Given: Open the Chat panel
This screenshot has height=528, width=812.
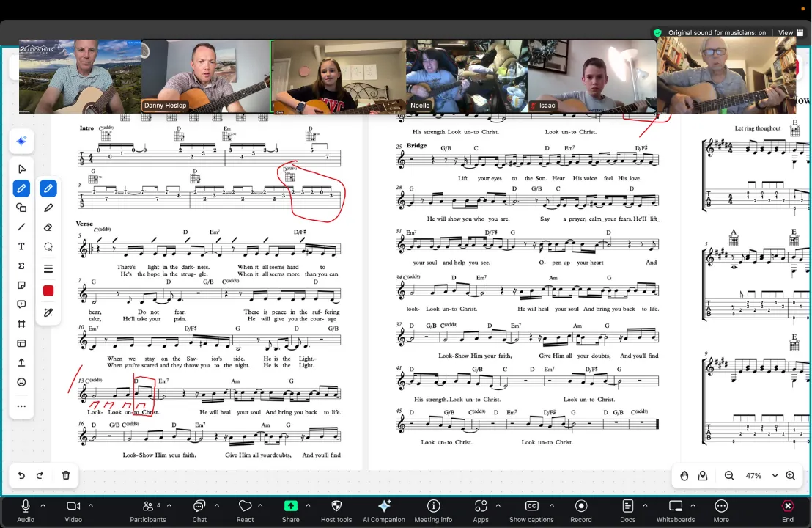Looking at the screenshot, I should (199, 511).
